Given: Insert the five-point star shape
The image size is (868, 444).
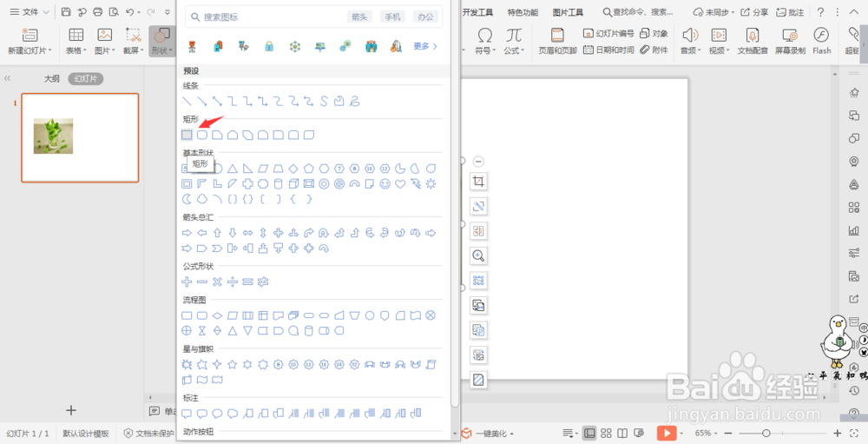Looking at the screenshot, I should click(233, 364).
